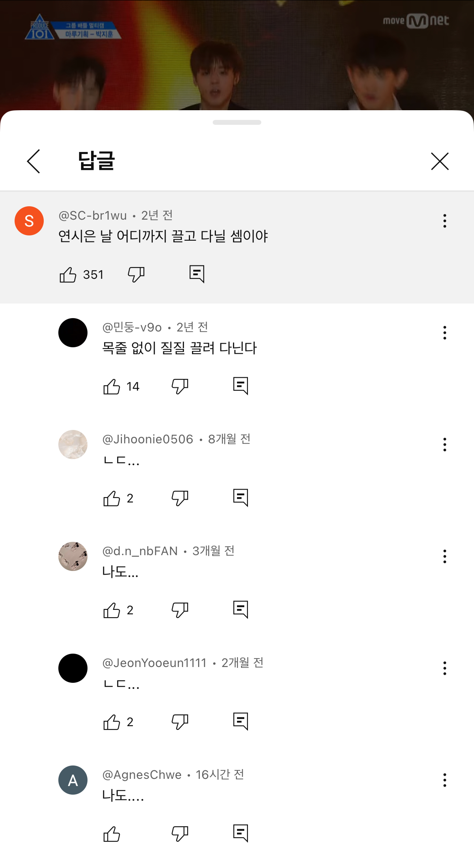
Task: Close the 답글 replies panel
Action: [x=440, y=161]
